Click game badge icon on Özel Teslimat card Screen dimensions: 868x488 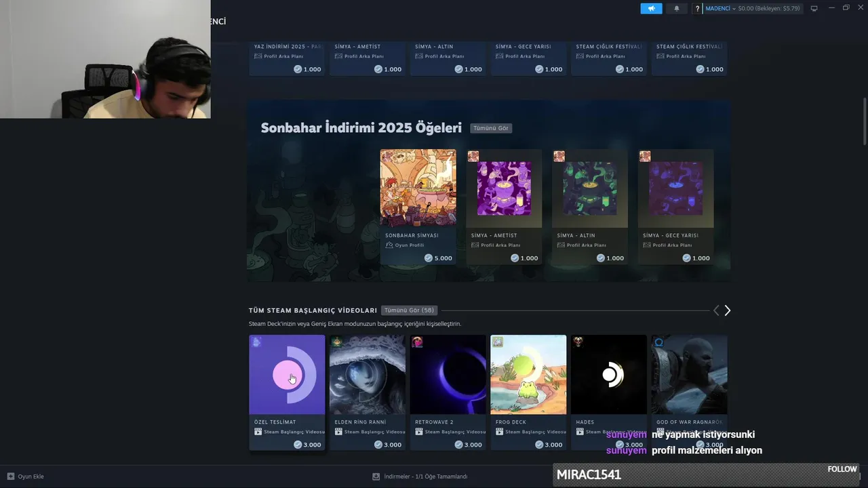click(x=256, y=342)
